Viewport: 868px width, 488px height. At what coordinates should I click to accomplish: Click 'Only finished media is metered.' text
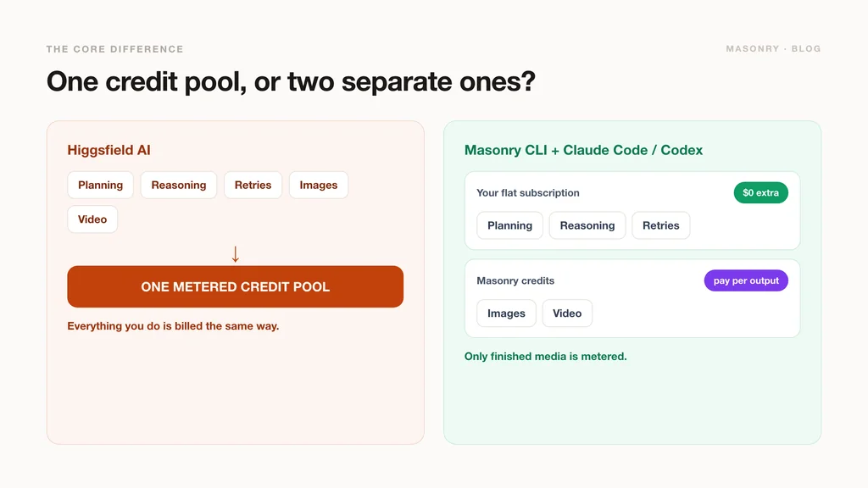click(x=546, y=357)
